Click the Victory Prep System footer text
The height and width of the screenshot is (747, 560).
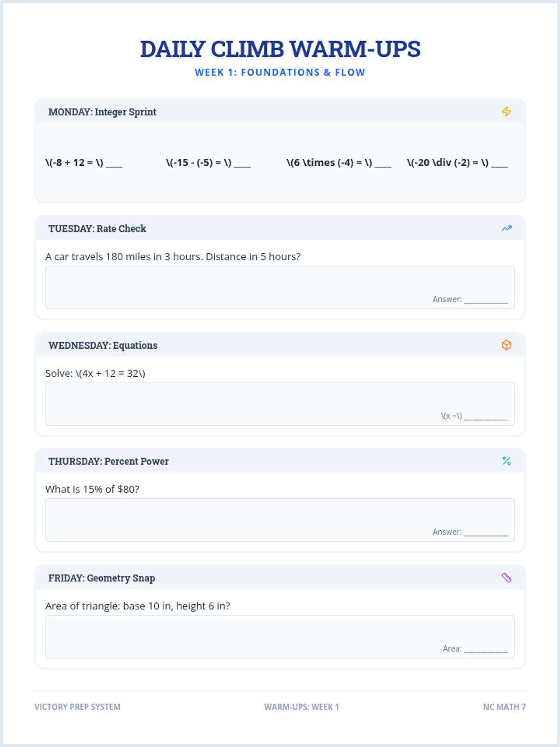tap(77, 707)
